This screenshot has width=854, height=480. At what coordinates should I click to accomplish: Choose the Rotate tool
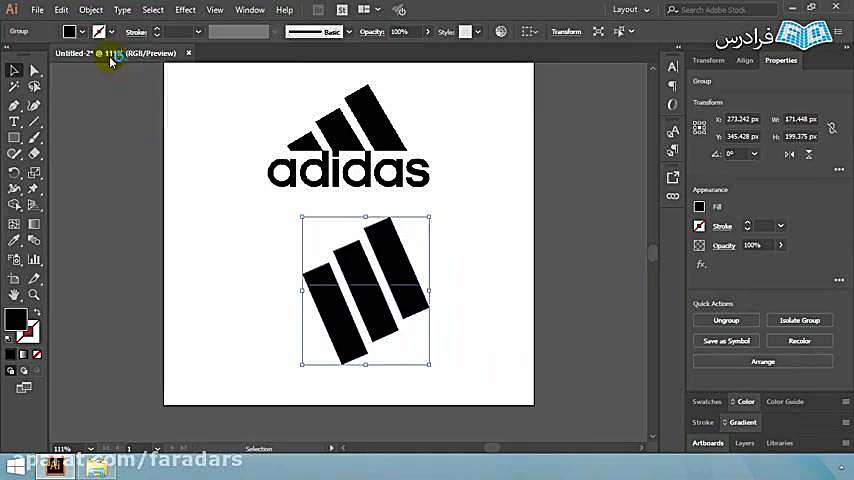tap(14, 173)
